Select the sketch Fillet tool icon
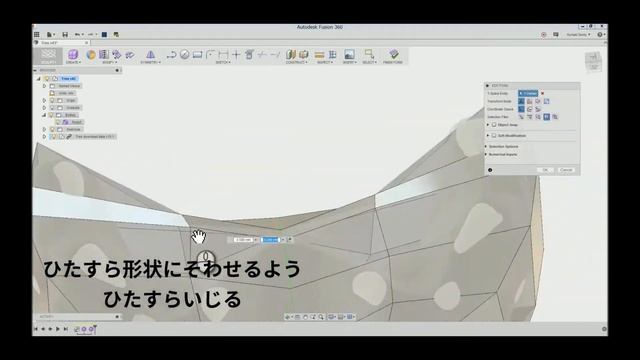The height and width of the screenshot is (360, 640). [x=210, y=54]
